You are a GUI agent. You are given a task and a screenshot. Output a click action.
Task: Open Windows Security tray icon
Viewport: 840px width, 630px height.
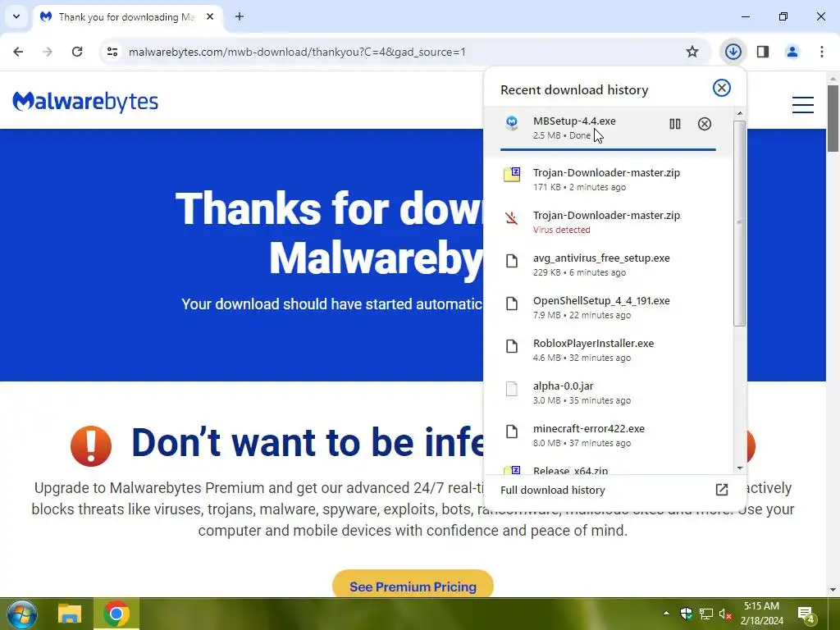click(686, 614)
